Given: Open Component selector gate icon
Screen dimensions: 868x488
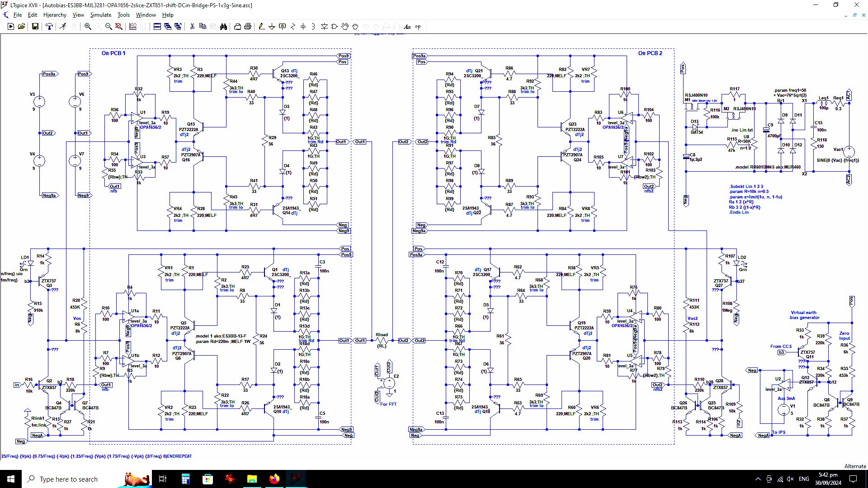Looking at the screenshot, I should point(335,27).
